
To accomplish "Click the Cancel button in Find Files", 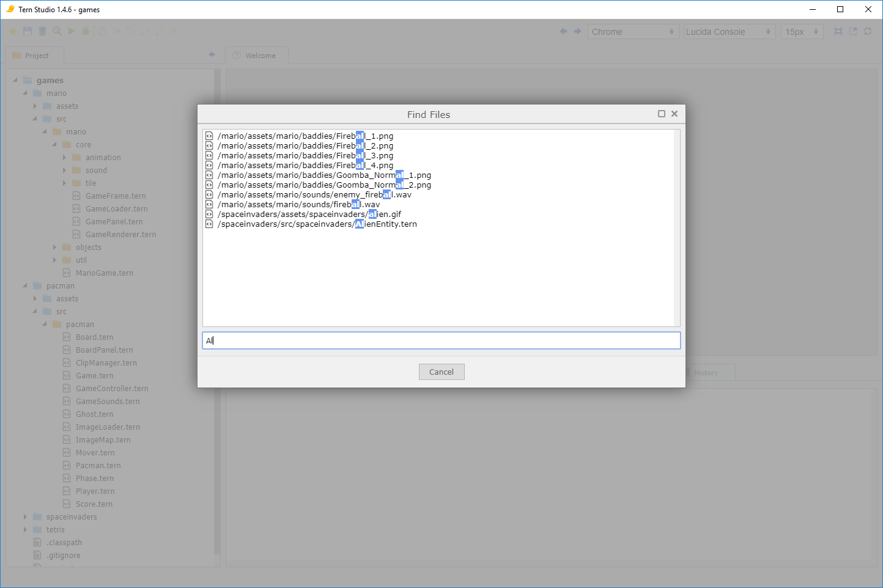I will [x=441, y=372].
